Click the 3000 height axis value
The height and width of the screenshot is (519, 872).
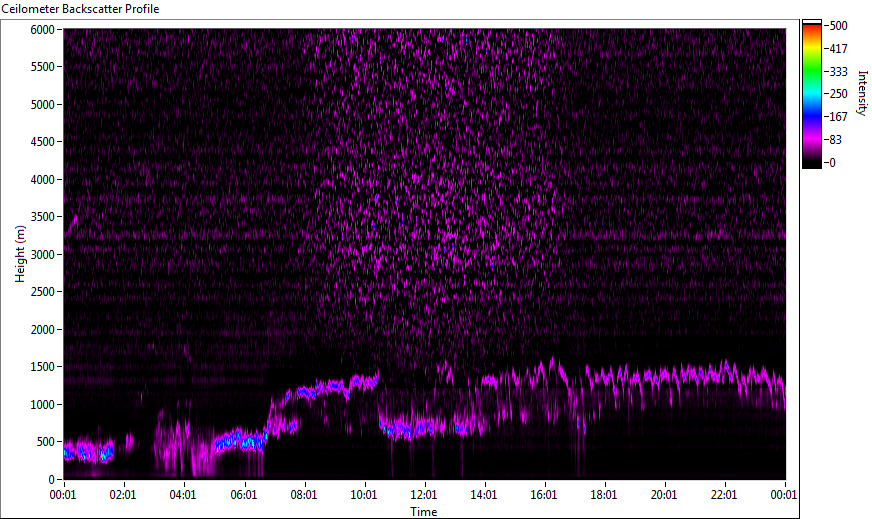(42, 255)
